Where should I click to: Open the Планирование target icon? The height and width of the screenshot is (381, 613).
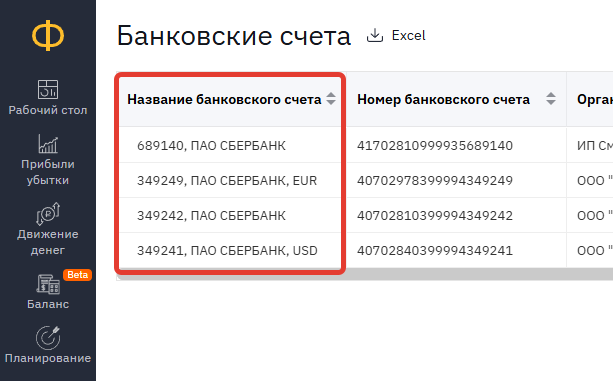tap(48, 338)
